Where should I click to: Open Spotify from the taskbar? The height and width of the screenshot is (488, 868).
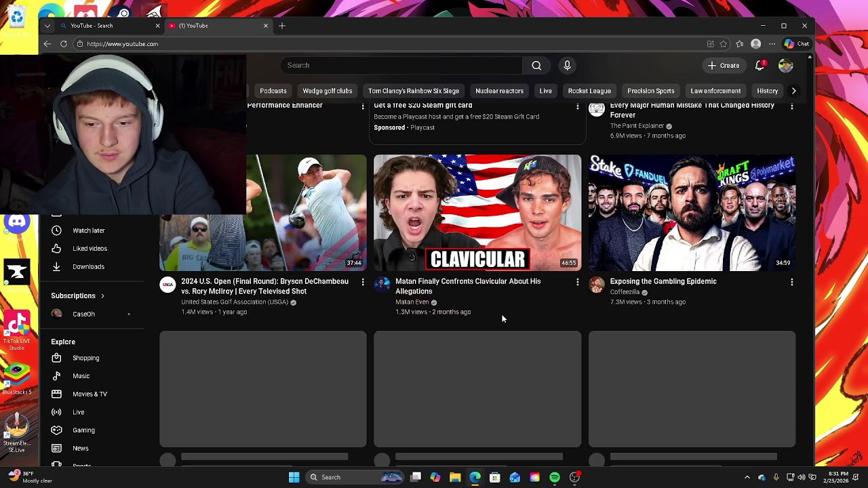pos(555,477)
